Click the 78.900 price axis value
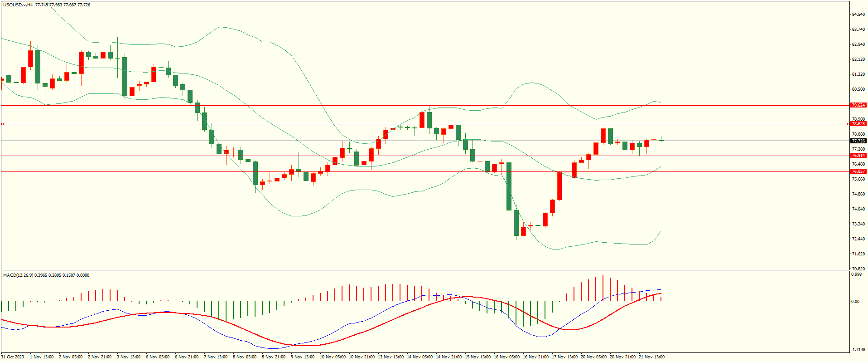 point(858,119)
